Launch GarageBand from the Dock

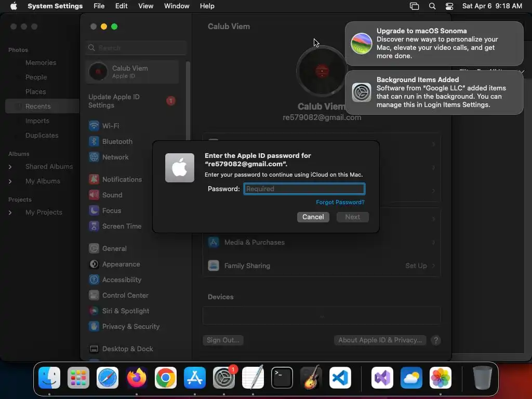311,378
